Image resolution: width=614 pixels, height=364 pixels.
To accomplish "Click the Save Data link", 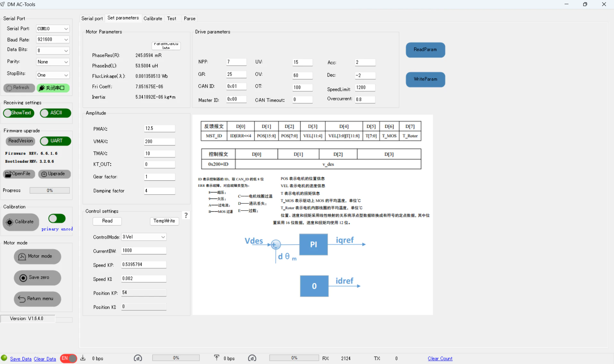I will coord(21,359).
